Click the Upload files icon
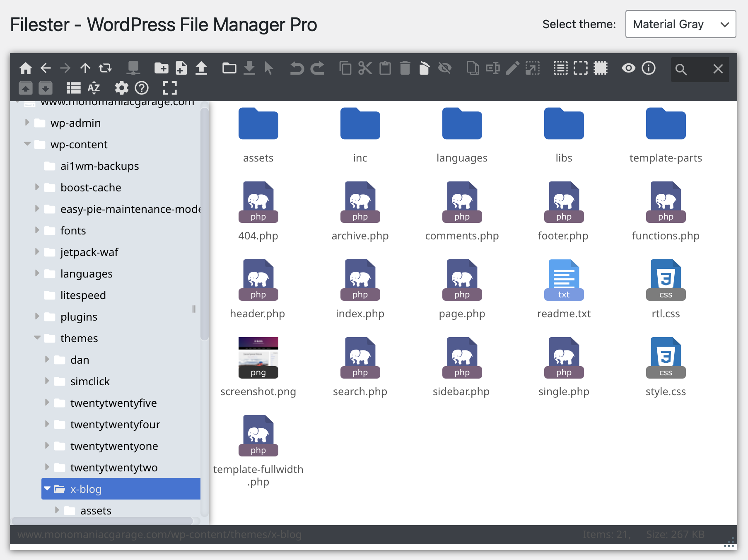Image resolution: width=748 pixels, height=560 pixels. (x=201, y=68)
